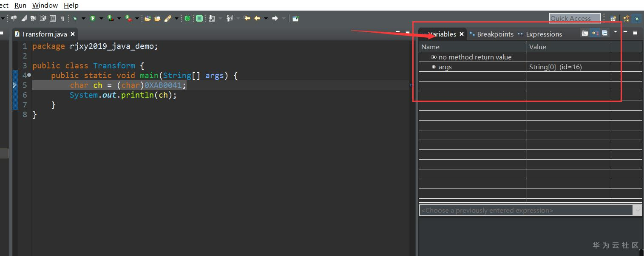Open the External Tools dropdown arrow
Viewport: 644px width, 256px height.
(136, 18)
